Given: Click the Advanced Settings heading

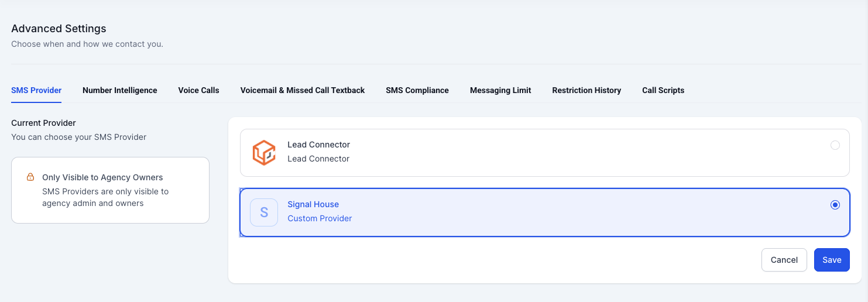Looking at the screenshot, I should (x=59, y=29).
